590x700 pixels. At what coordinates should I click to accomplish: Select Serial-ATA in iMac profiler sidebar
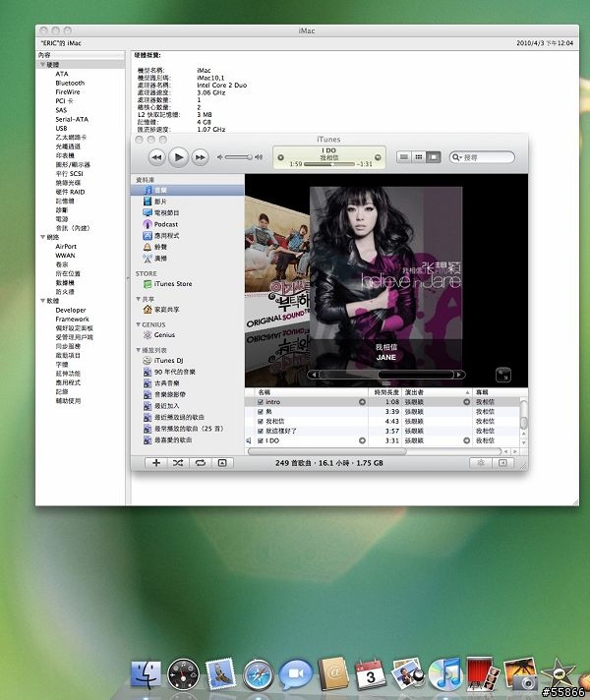pyautogui.click(x=72, y=119)
